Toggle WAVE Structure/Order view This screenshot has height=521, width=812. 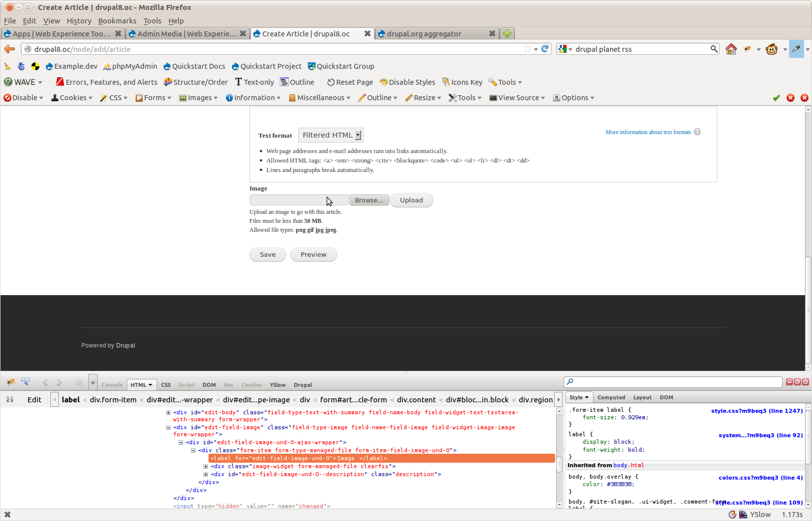click(196, 82)
